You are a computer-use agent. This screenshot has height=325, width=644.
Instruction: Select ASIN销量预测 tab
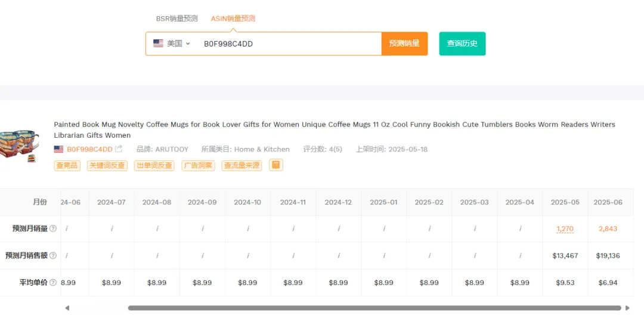click(233, 18)
